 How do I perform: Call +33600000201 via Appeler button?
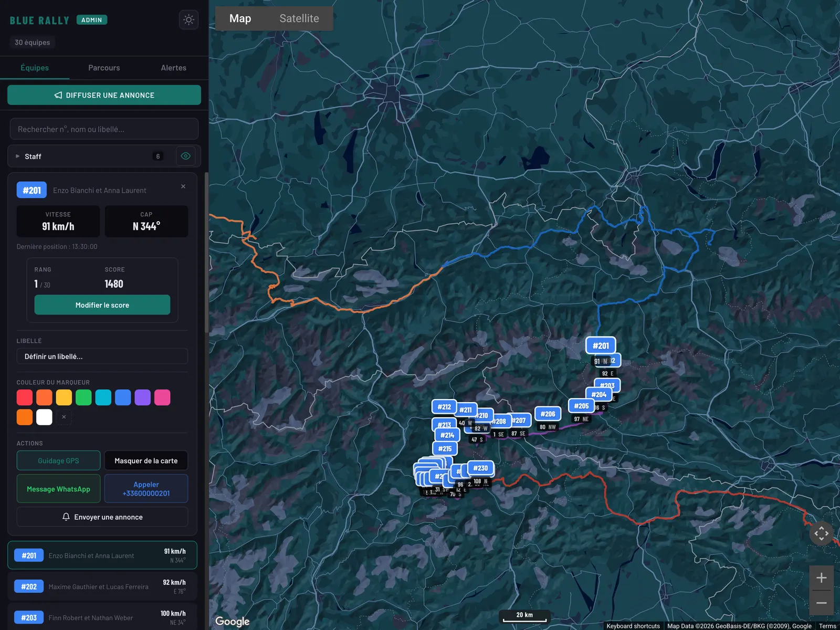[x=146, y=489]
